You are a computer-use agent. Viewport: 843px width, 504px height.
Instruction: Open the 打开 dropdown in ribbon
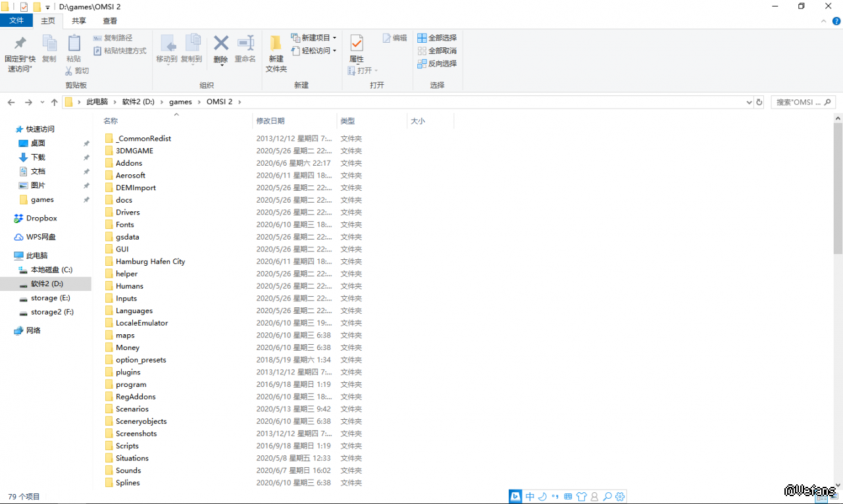pyautogui.click(x=363, y=70)
